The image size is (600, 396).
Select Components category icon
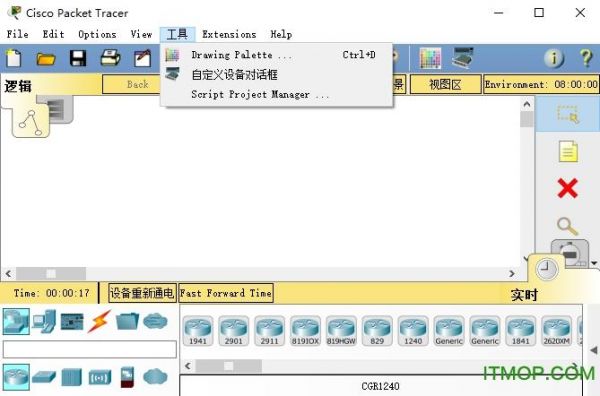pos(72,322)
